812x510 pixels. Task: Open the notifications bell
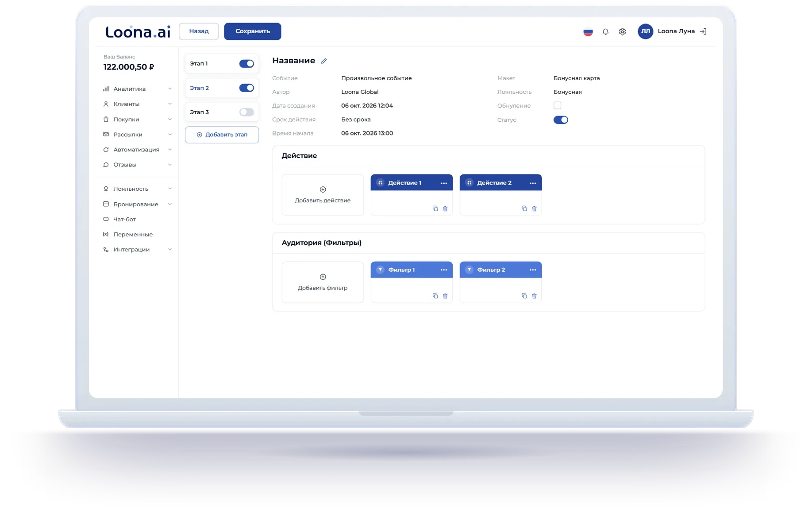[605, 31]
